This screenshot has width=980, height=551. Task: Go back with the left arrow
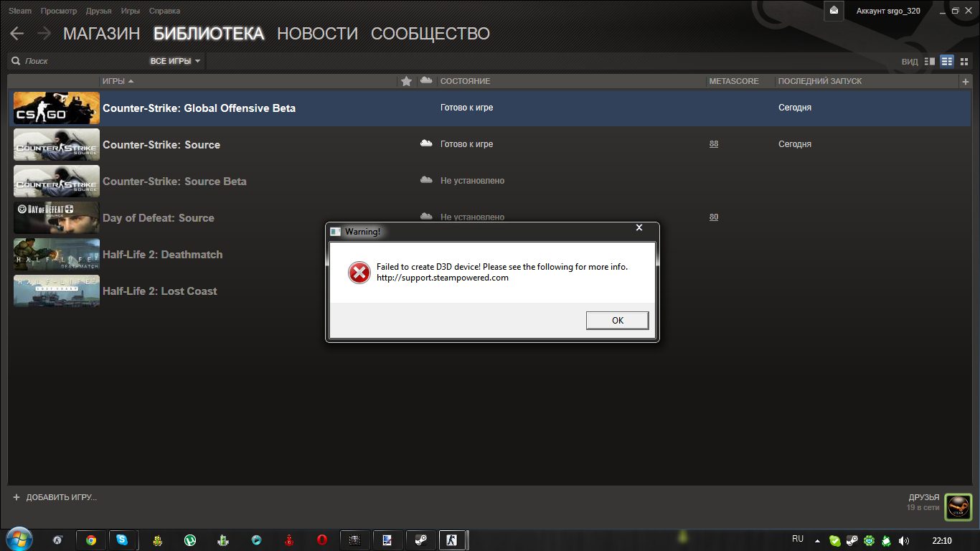[17, 34]
